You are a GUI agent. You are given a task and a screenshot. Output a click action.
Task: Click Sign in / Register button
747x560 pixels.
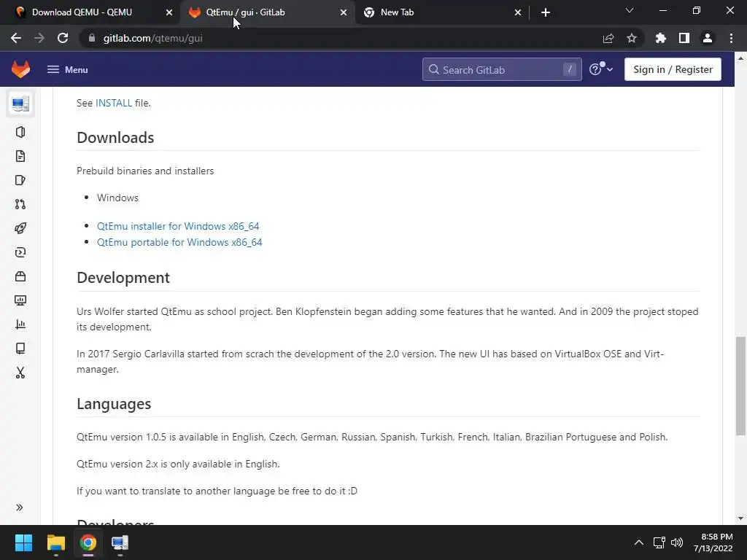(673, 69)
